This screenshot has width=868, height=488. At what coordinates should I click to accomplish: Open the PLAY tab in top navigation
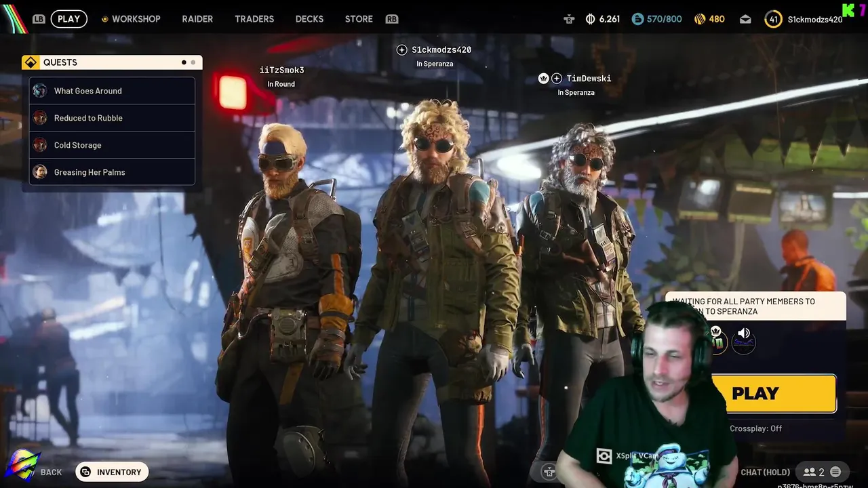[68, 19]
